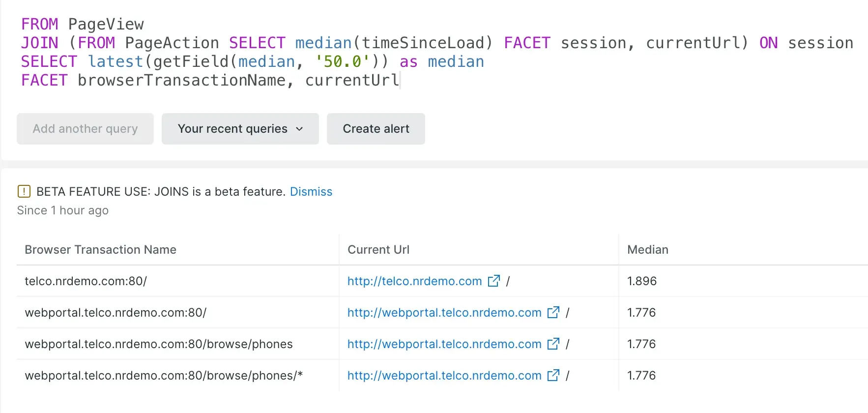Place cursor at end of the FACET query line

[x=400, y=80]
